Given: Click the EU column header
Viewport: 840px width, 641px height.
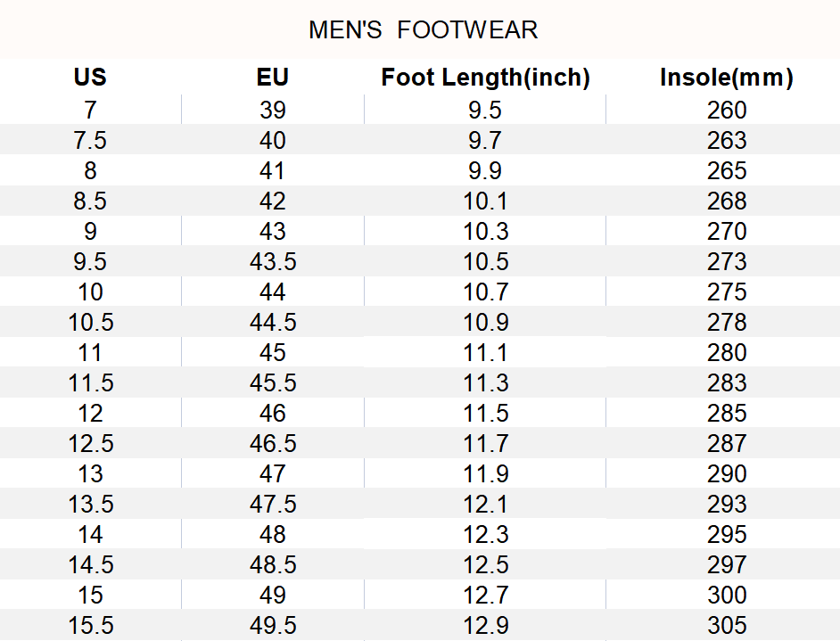Looking at the screenshot, I should click(272, 78).
